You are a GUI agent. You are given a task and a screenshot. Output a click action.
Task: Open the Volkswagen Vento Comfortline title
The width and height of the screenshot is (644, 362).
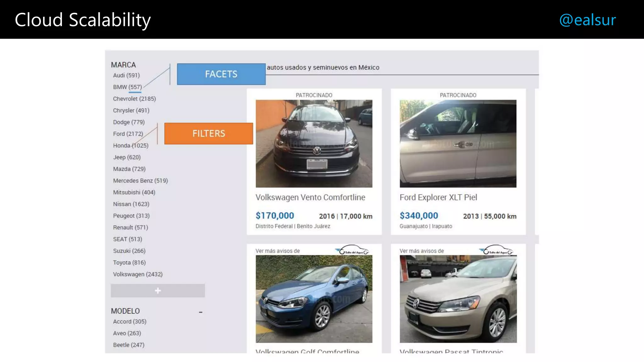point(310,197)
